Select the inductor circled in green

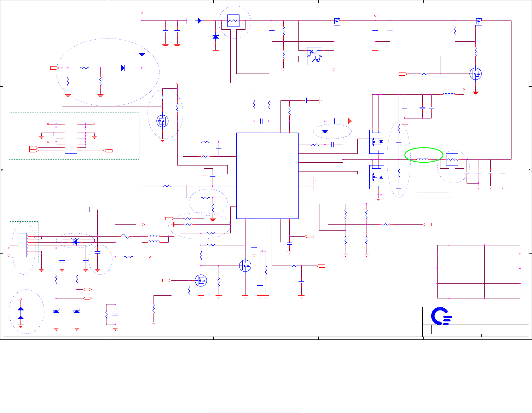pyautogui.click(x=423, y=159)
